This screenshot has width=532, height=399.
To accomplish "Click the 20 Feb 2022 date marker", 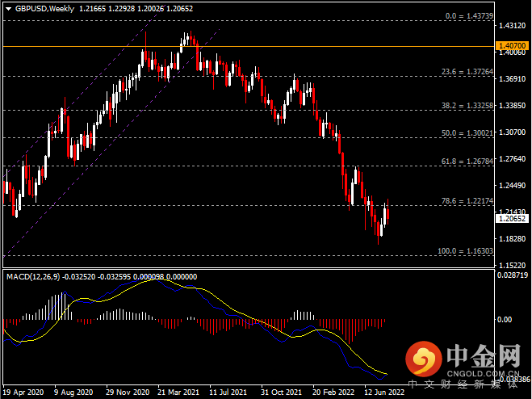I will [x=334, y=392].
